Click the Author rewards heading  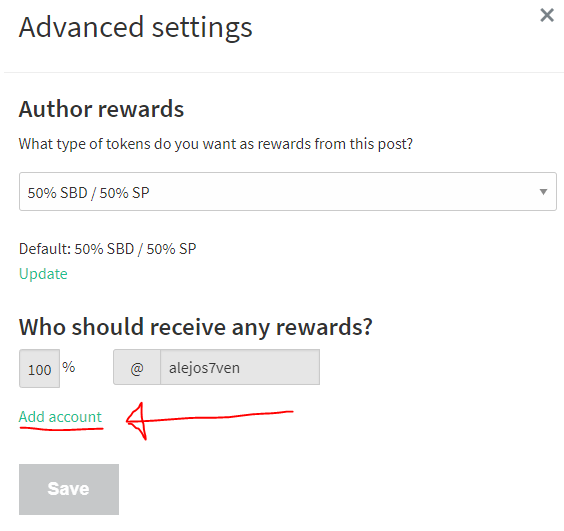pyautogui.click(x=101, y=109)
